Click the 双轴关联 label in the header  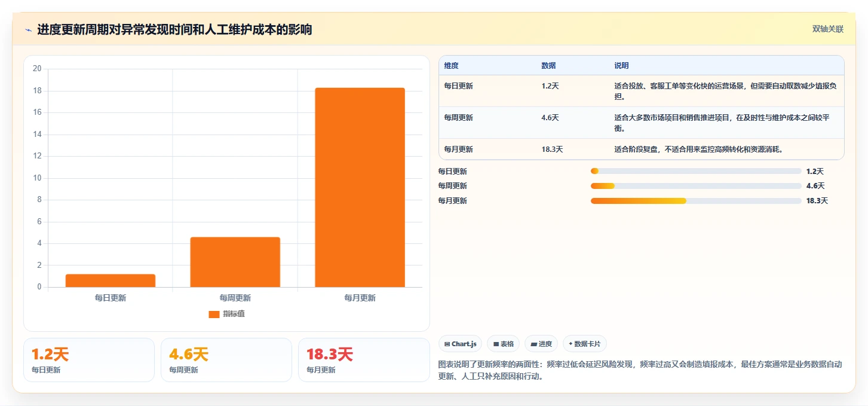click(827, 29)
